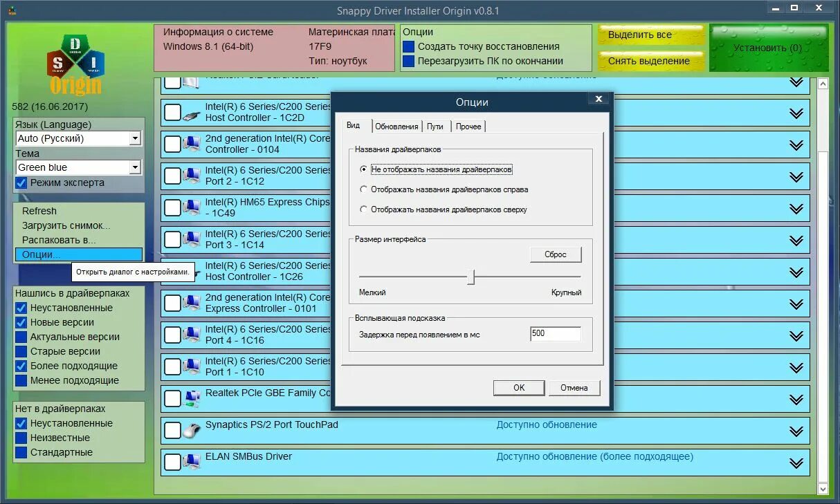Click the device icon for Port 1 - 1C10

tap(192, 367)
